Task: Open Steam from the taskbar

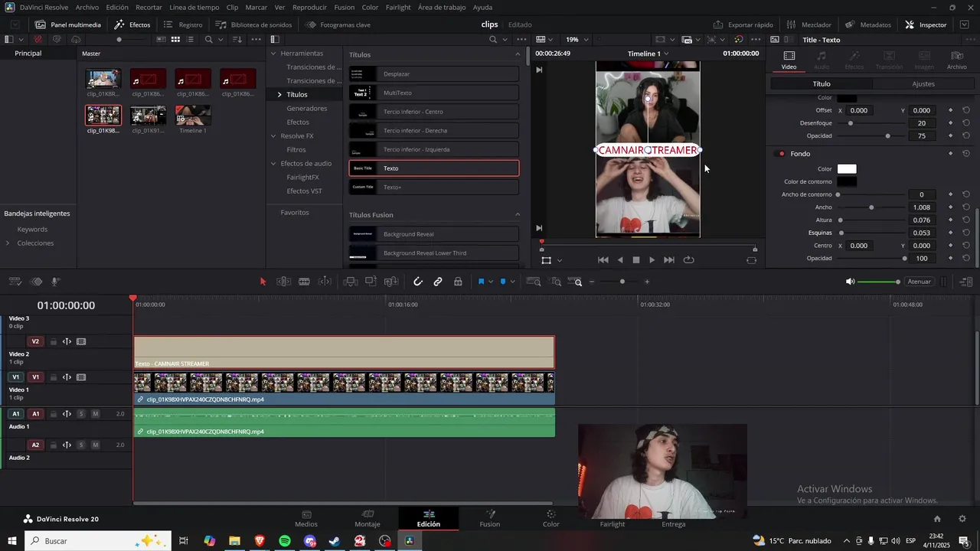Action: pyautogui.click(x=335, y=541)
